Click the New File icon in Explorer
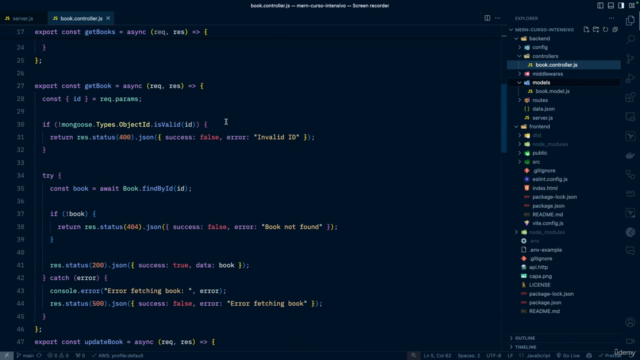The image size is (640, 360). coord(586,29)
